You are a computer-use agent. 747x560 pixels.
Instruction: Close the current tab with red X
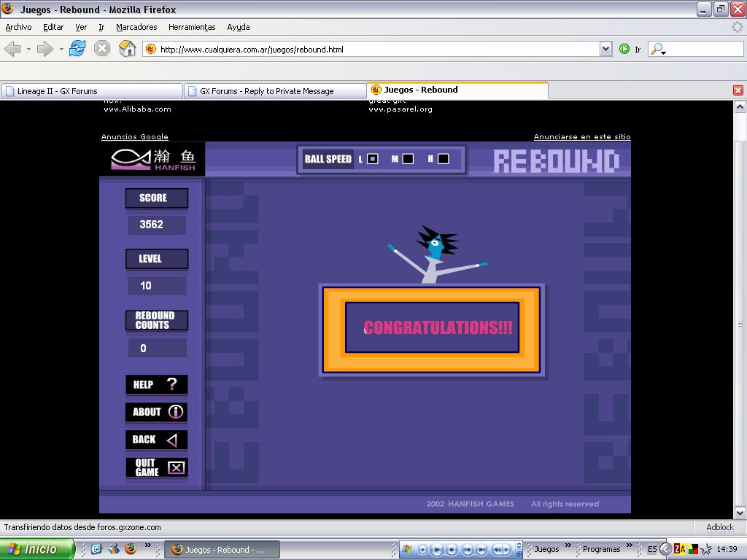click(x=738, y=90)
